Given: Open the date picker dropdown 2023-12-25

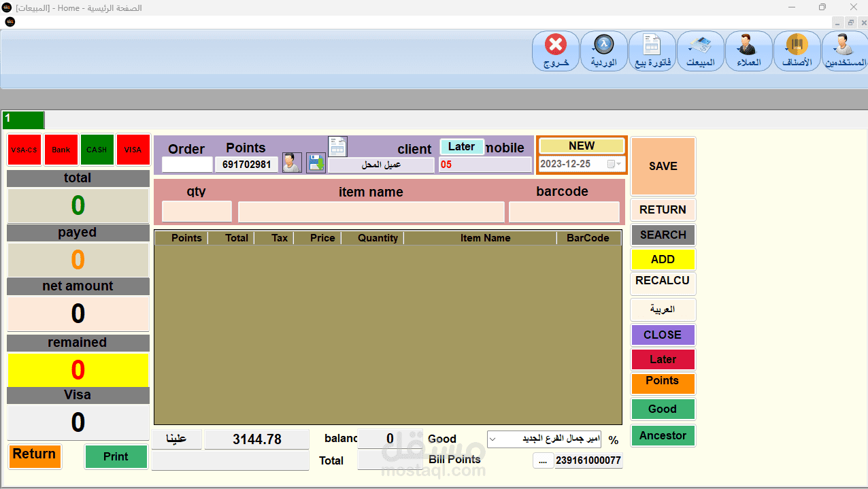Looking at the screenshot, I should 615,164.
